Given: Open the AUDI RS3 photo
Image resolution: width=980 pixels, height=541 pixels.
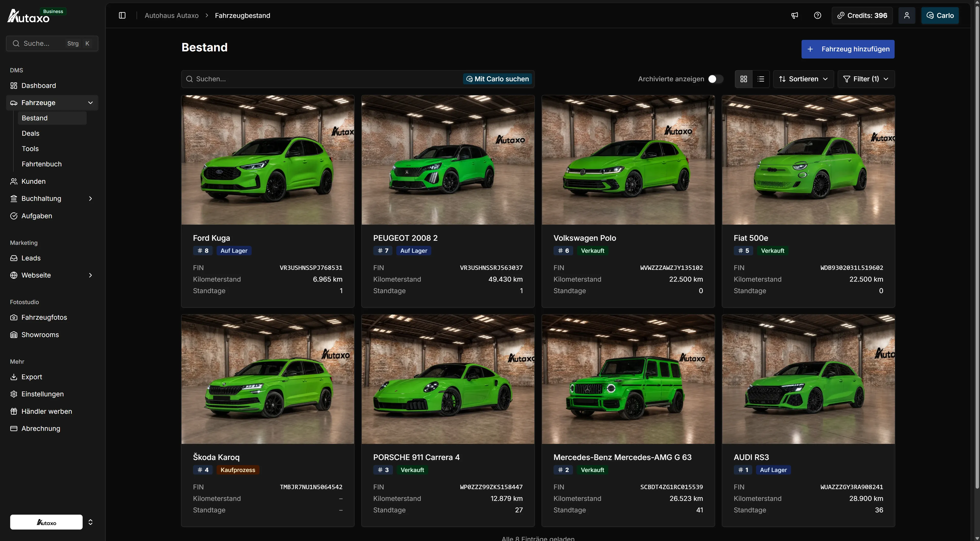Looking at the screenshot, I should coord(808,379).
